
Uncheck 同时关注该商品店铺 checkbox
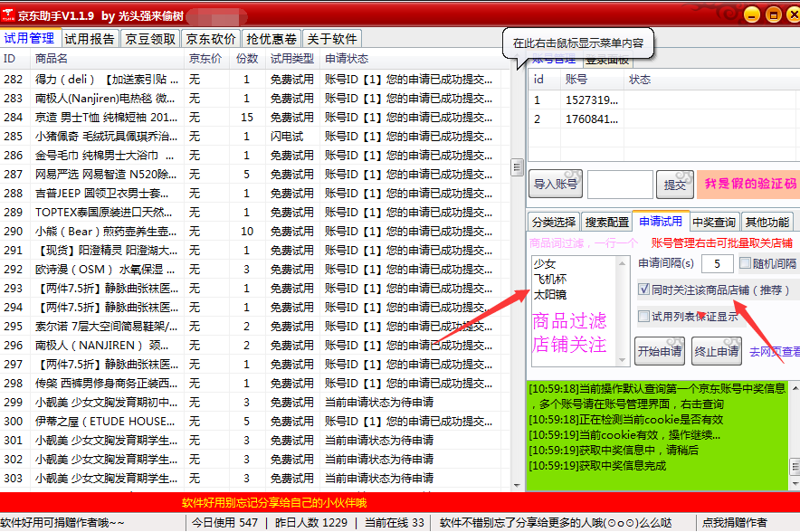(643, 290)
